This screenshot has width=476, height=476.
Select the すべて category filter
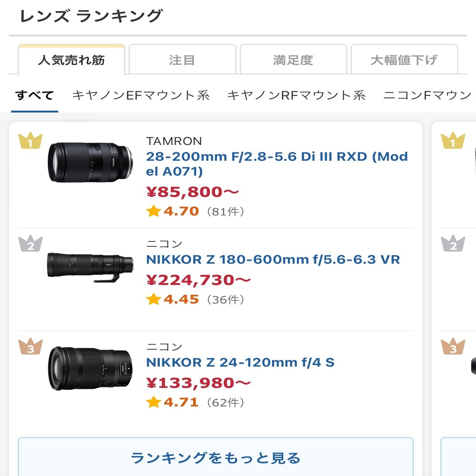click(x=34, y=96)
